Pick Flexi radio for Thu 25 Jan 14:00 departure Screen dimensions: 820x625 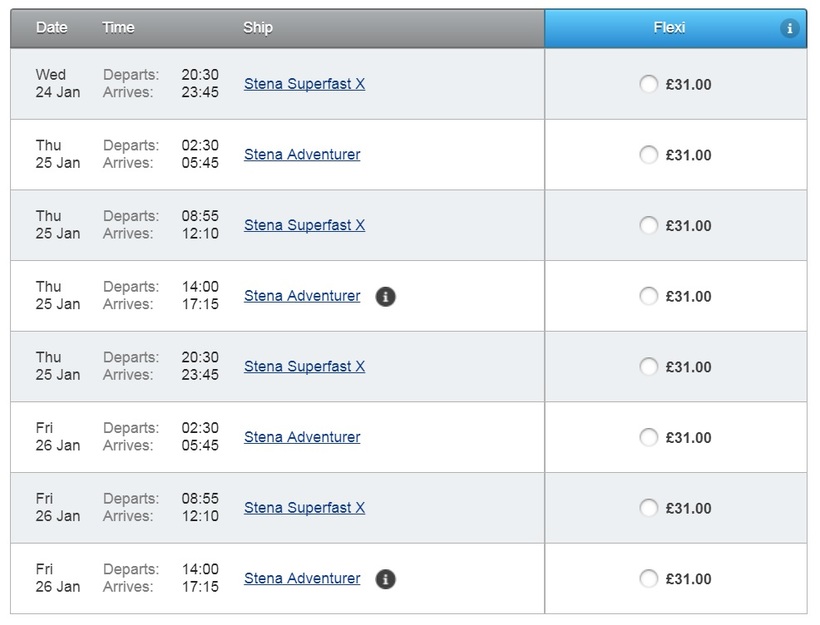pos(648,296)
